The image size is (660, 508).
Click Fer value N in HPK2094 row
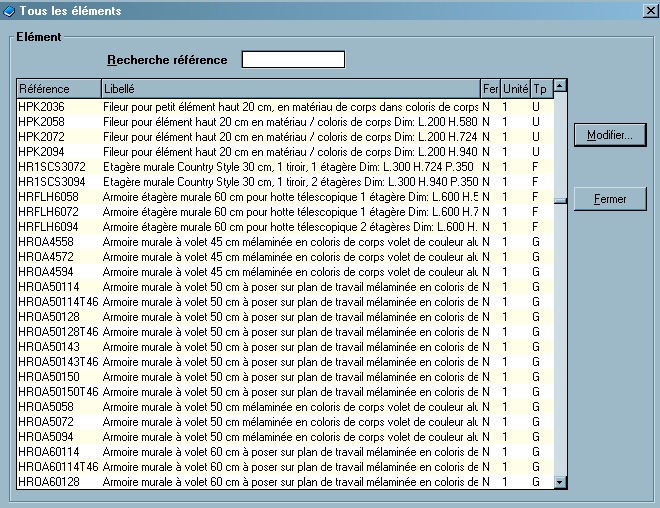486,152
